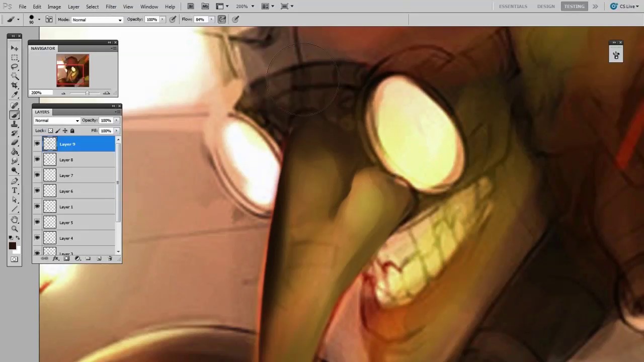
Task: Hide Layer 9 visibility eye
Action: [37, 144]
